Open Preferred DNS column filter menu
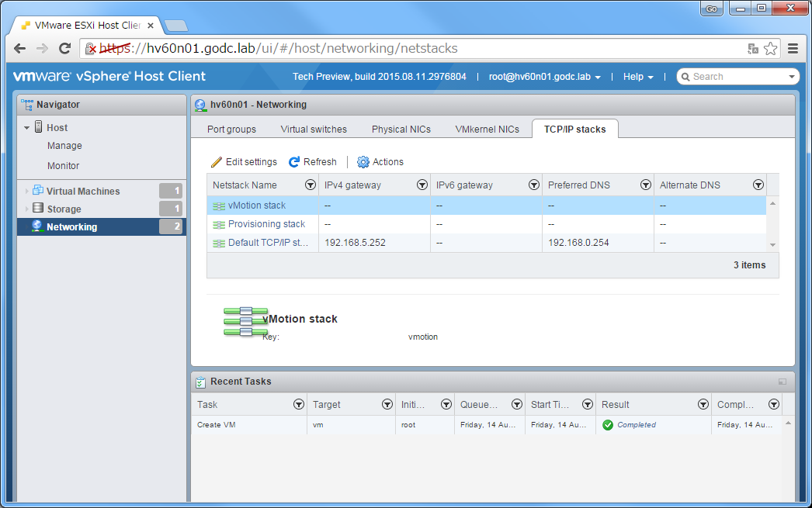Image resolution: width=812 pixels, height=508 pixels. click(646, 185)
